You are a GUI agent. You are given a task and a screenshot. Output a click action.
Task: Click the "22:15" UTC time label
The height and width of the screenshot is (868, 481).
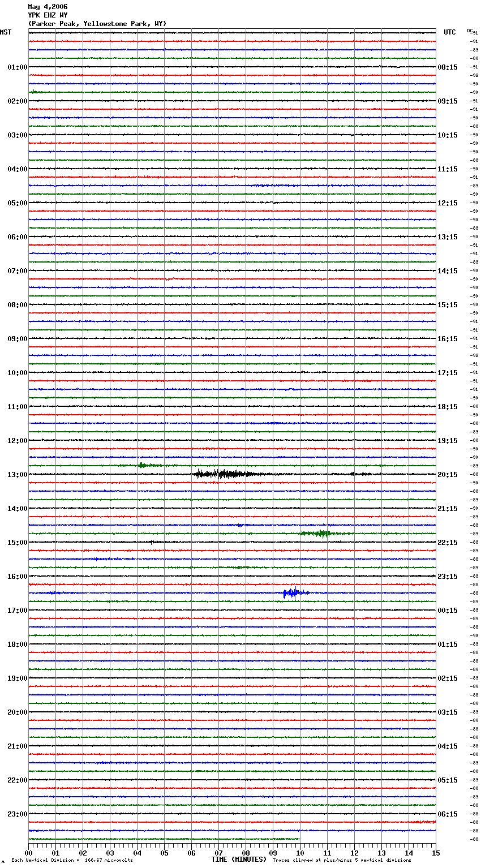(448, 543)
